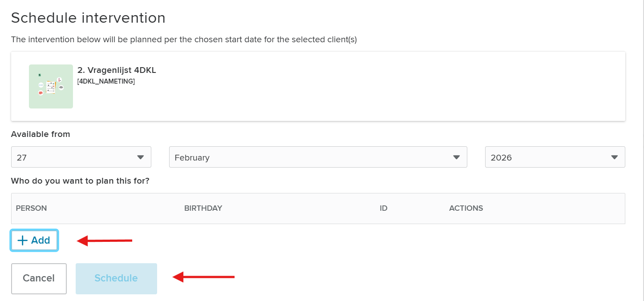This screenshot has width=644, height=301.
Task: Click the "Available from" label
Action: [41, 134]
